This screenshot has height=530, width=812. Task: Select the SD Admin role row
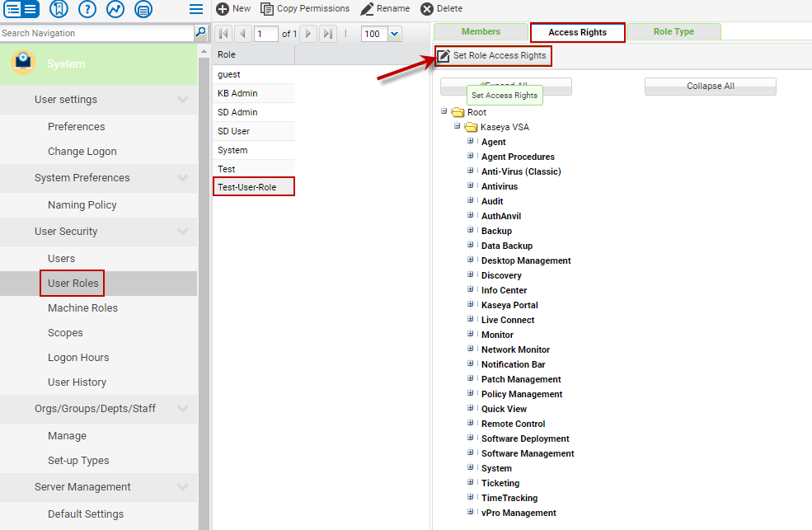pos(254,112)
